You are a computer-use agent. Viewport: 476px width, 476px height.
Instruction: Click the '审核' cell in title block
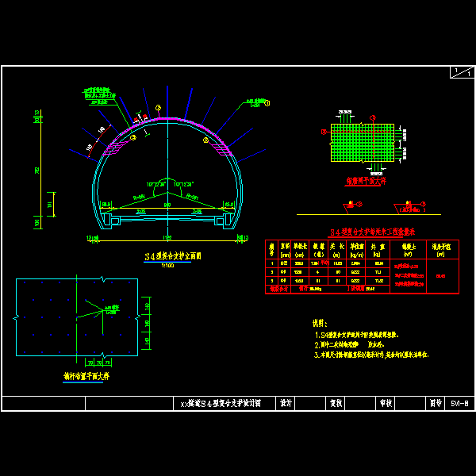(x=386, y=404)
